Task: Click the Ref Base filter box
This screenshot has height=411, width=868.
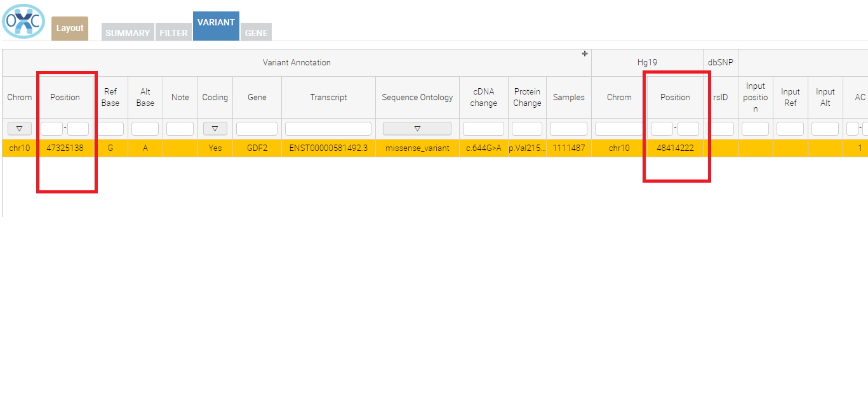Action: tap(110, 128)
